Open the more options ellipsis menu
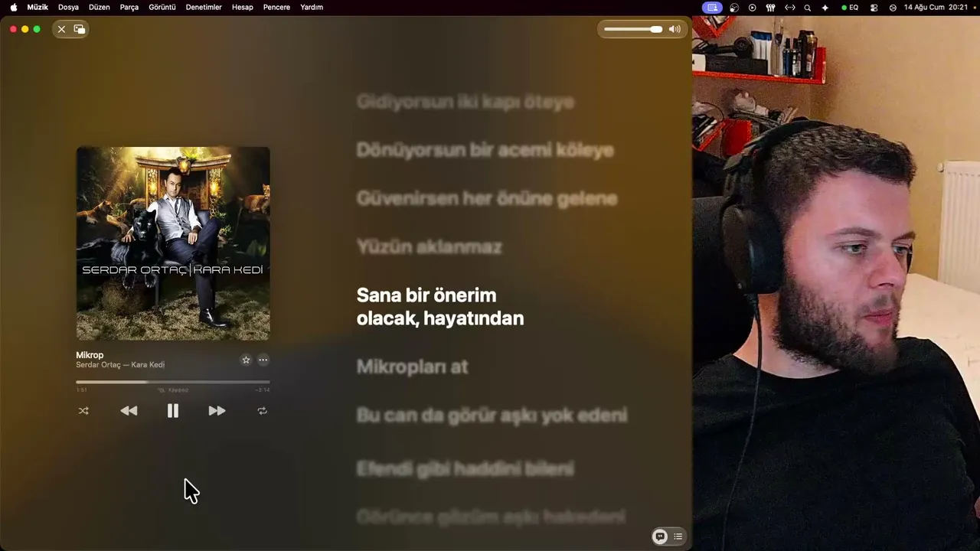This screenshot has width=980, height=551. [263, 360]
